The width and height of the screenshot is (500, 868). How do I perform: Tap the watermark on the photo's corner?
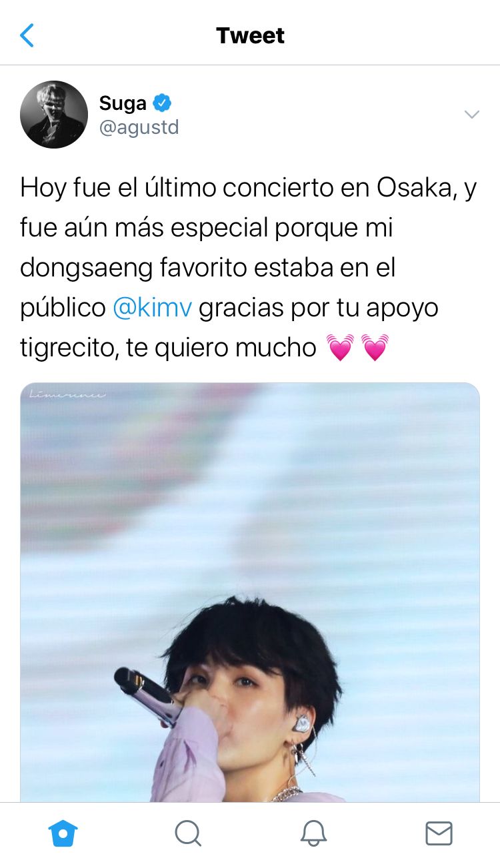67,394
